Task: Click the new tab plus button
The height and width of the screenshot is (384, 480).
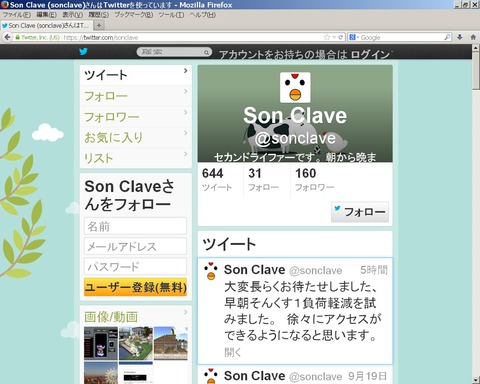Action: tap(99, 25)
